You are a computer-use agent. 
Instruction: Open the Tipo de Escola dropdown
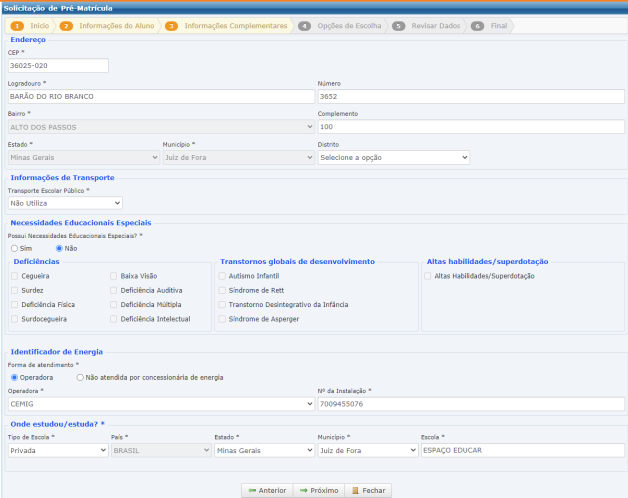click(x=57, y=451)
